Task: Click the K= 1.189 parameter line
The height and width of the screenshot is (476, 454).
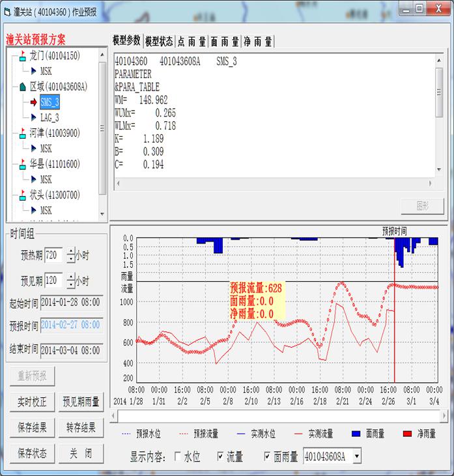Action: click(139, 139)
